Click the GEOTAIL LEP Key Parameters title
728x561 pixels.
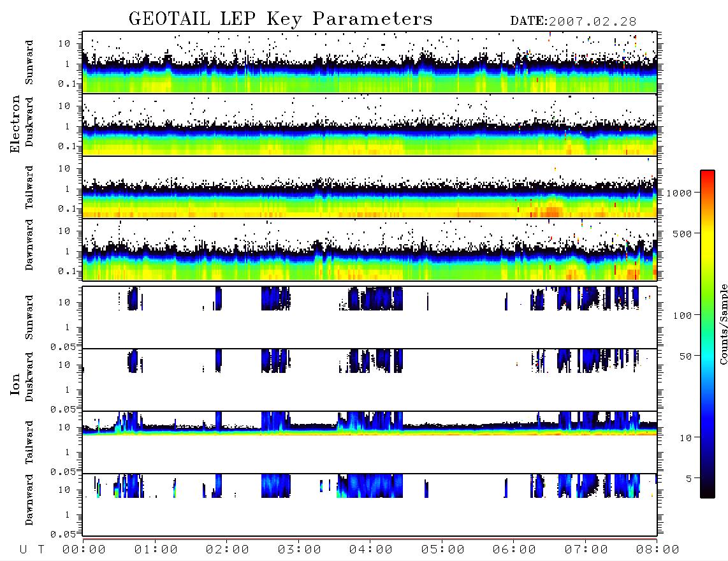click(x=280, y=19)
